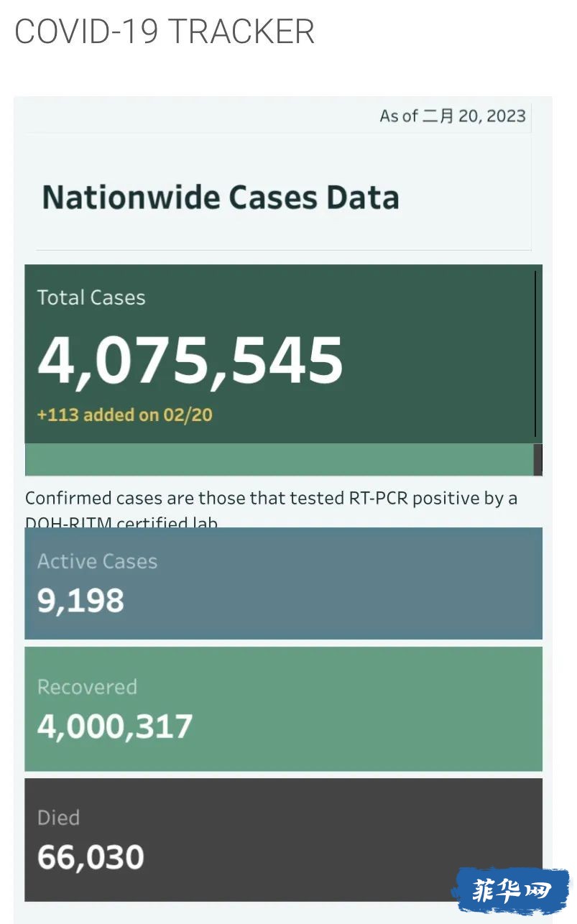Click the 4,000,317 recovered number
This screenshot has width=577, height=924.
click(x=115, y=726)
